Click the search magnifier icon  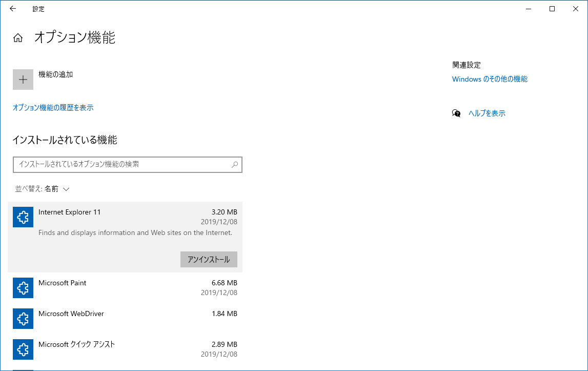pos(235,165)
